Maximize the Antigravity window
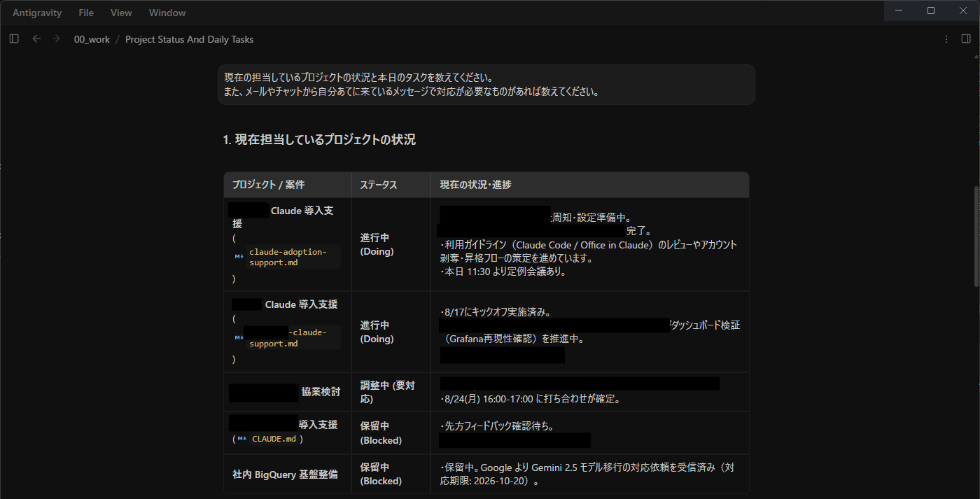Screen dimensions: 980x499 [x=931, y=10]
